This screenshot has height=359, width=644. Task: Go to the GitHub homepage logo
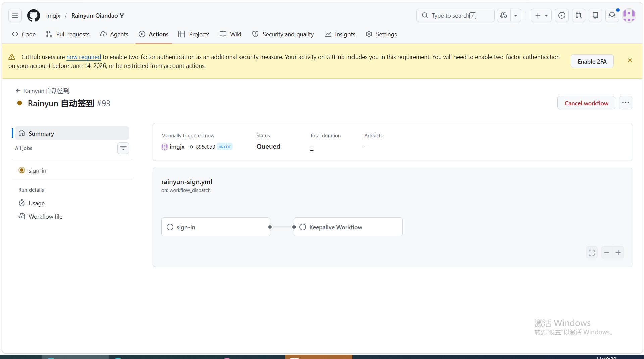(34, 15)
